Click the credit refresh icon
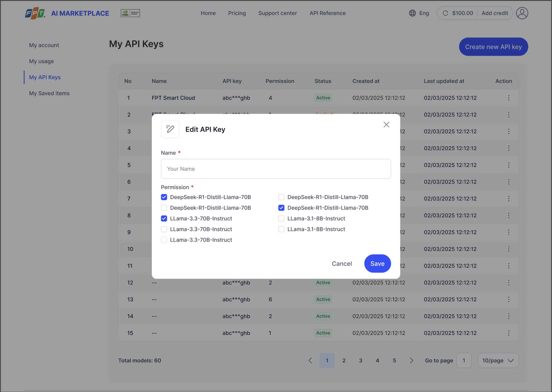Viewport: 552px width, 392px height. click(x=445, y=13)
